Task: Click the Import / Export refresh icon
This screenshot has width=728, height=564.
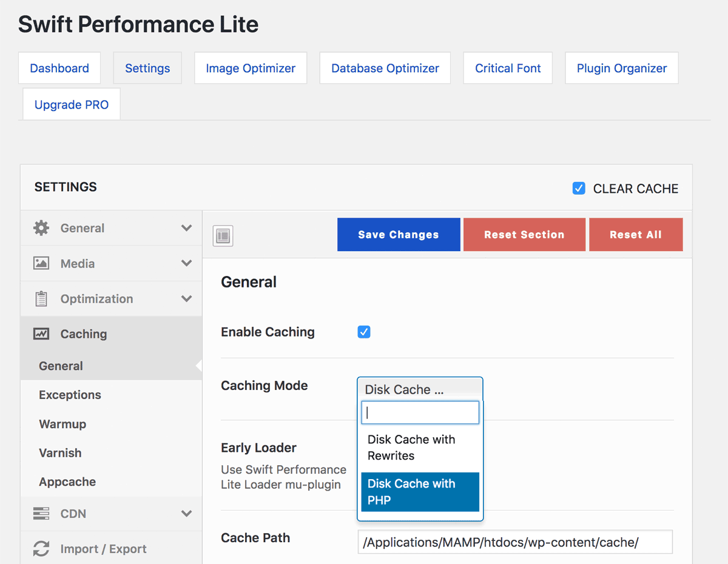Action: 41,549
